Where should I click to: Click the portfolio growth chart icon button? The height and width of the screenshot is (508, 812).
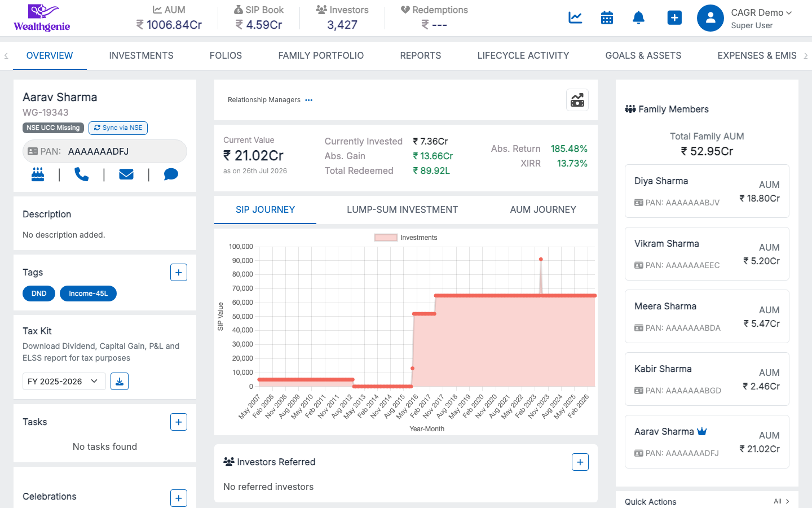pos(577,100)
